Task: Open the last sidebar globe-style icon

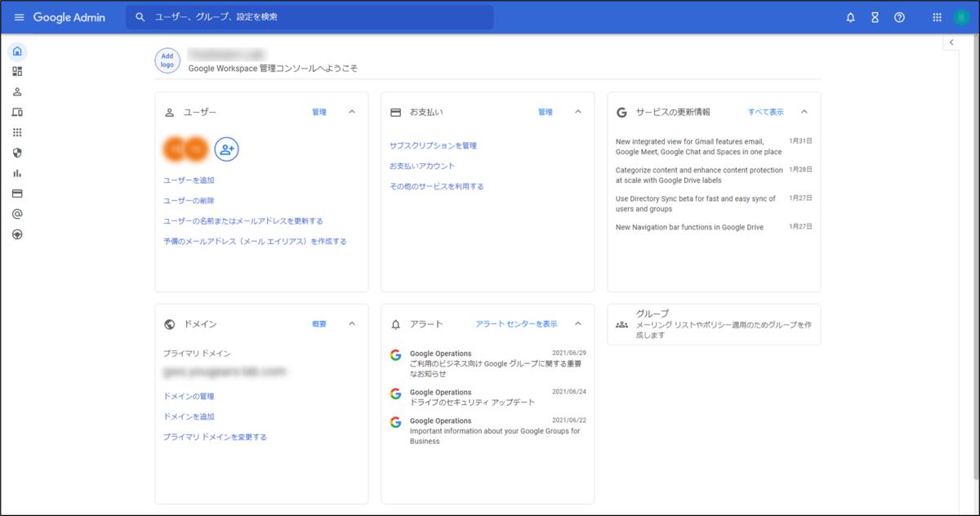Action: (17, 234)
